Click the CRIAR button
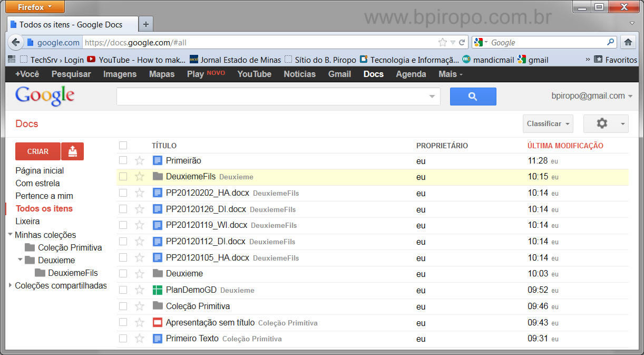This screenshot has width=644, height=355. click(38, 151)
